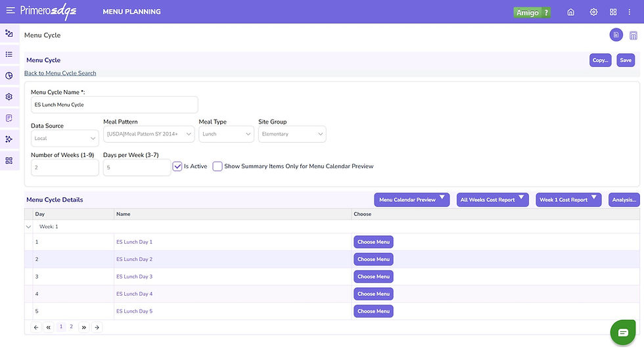Open ES Lunch Day 3 link

(134, 277)
